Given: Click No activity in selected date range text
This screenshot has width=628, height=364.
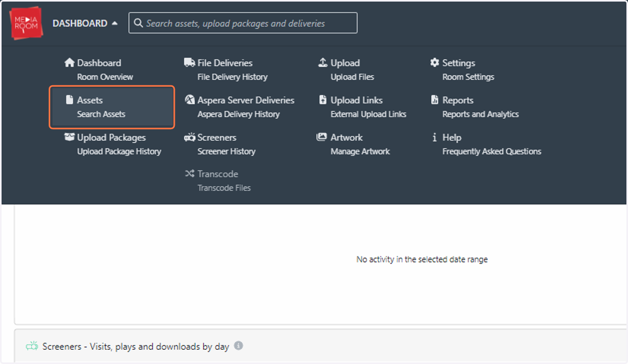Looking at the screenshot, I should pos(422,259).
